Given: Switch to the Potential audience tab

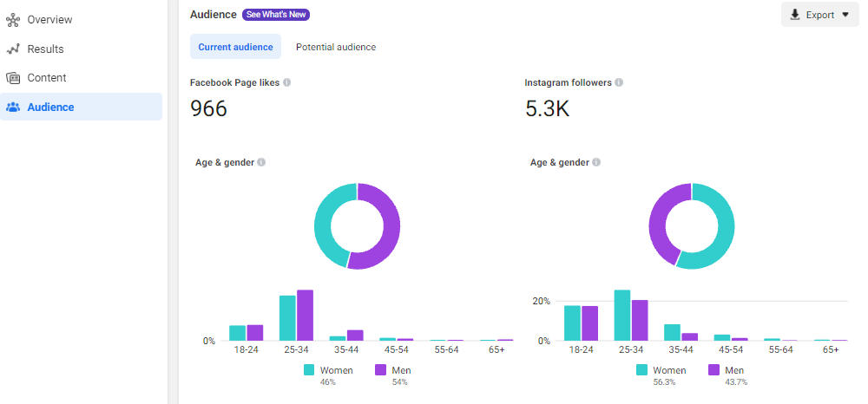Looking at the screenshot, I should pos(336,47).
